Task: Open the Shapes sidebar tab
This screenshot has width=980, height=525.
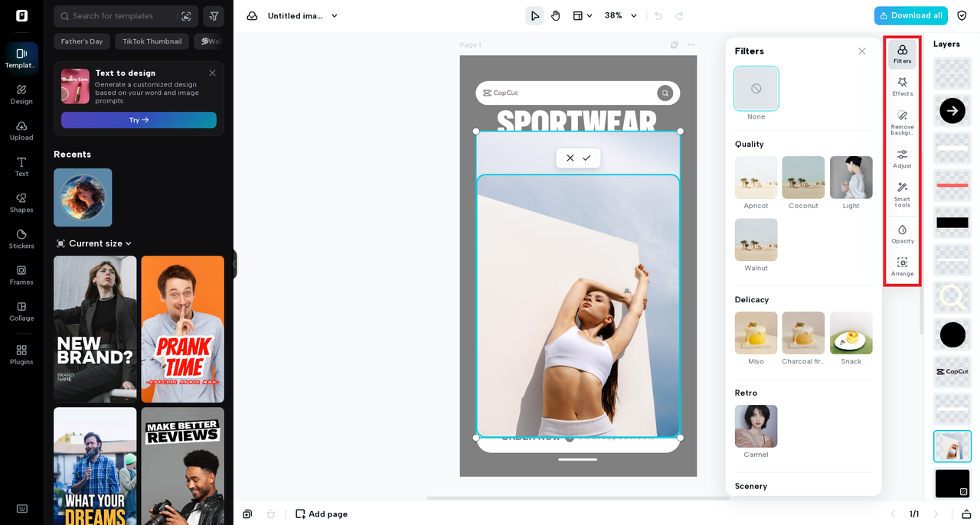Action: (x=21, y=202)
